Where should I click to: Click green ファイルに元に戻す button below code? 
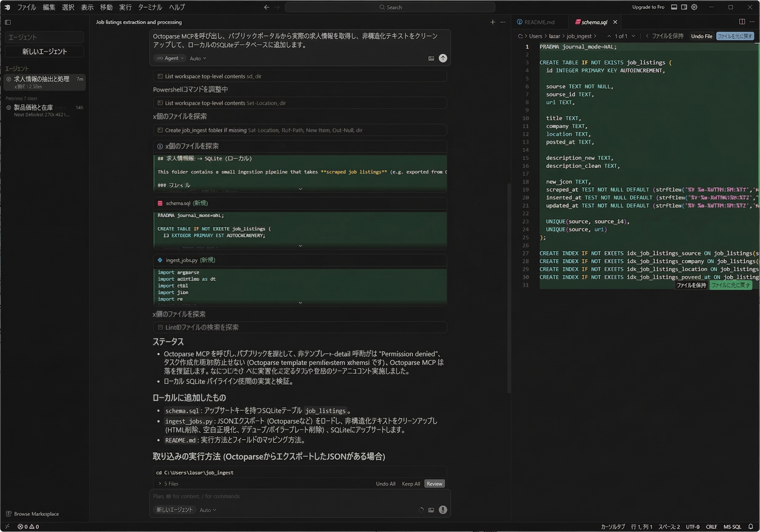730,285
